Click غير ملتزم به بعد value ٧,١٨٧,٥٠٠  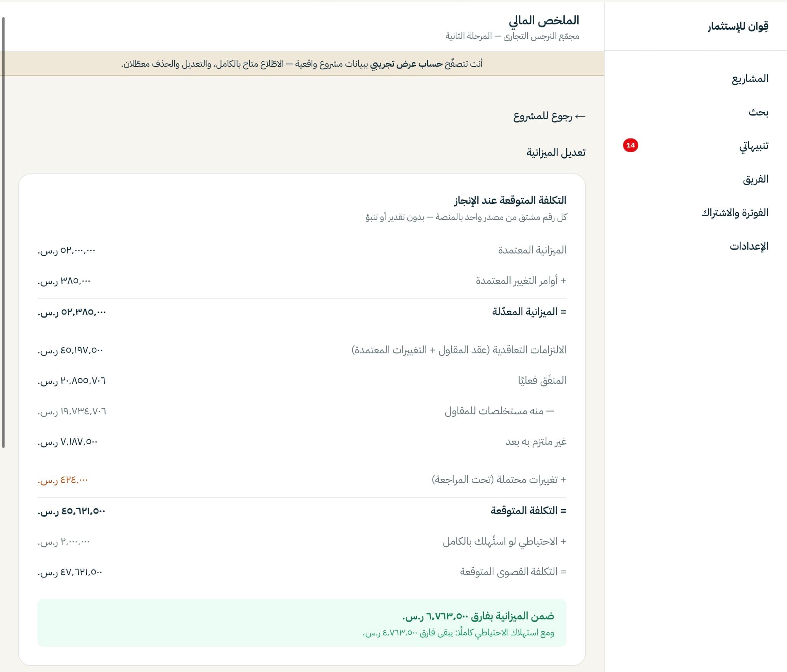[x=67, y=442]
